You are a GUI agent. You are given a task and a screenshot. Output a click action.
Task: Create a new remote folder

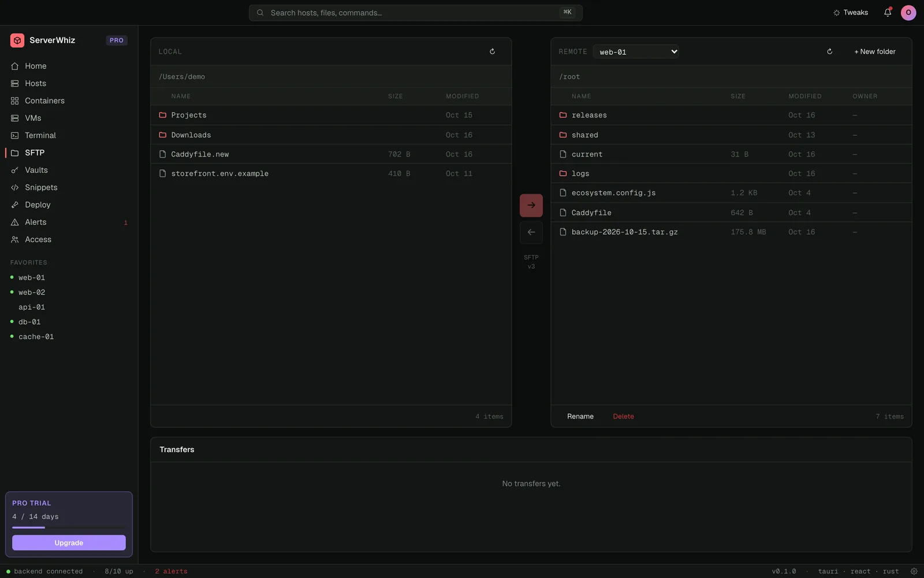pyautogui.click(x=875, y=51)
